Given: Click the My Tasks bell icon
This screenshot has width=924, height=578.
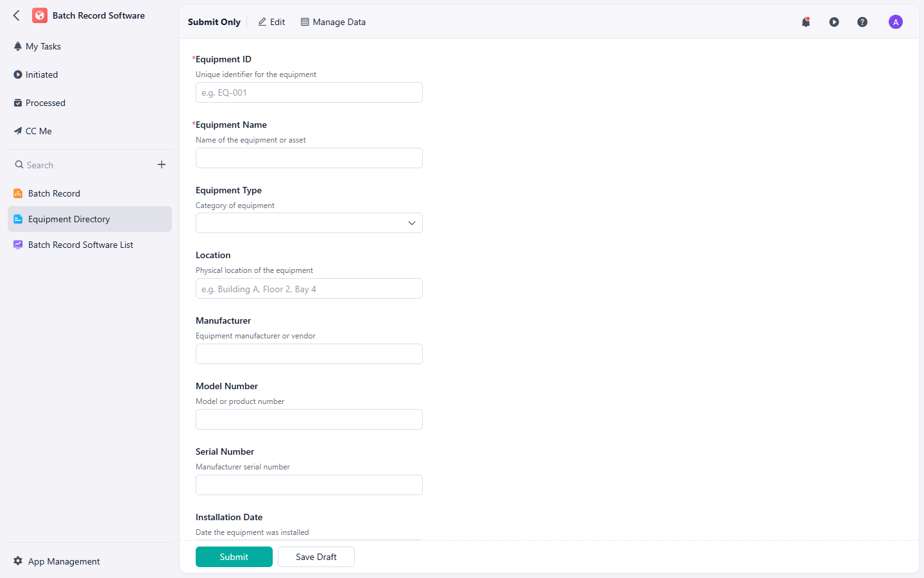Looking at the screenshot, I should click(x=18, y=46).
